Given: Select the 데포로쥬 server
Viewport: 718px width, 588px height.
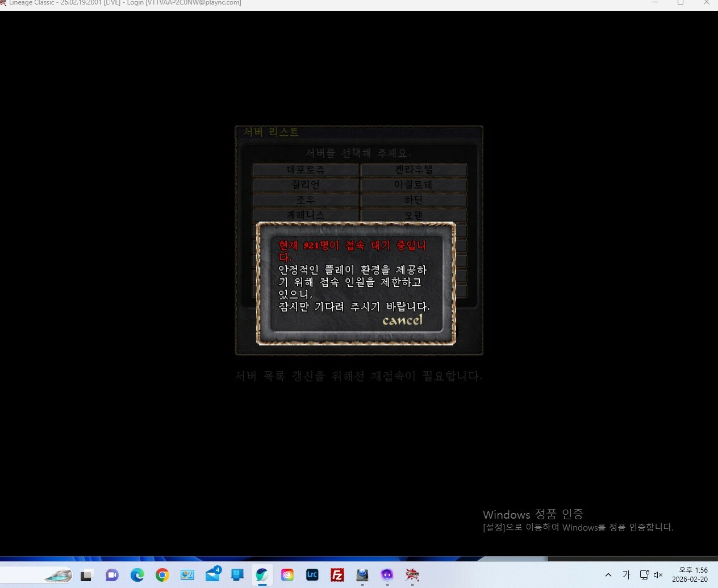Looking at the screenshot, I should (x=306, y=170).
